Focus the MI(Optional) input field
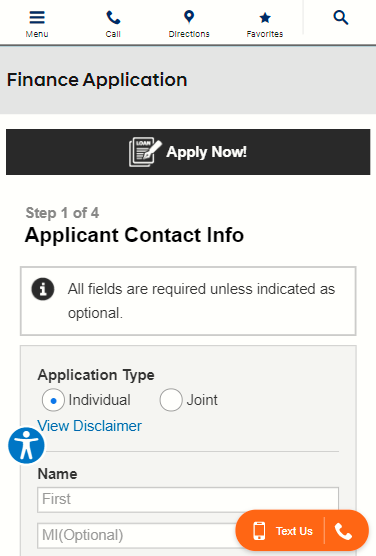 point(137,535)
